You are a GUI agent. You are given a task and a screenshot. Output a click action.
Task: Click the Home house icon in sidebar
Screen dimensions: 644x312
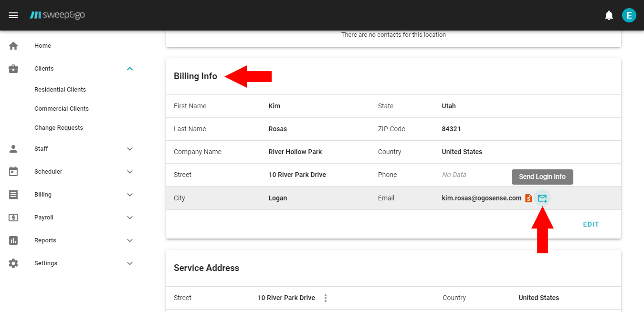(x=13, y=46)
